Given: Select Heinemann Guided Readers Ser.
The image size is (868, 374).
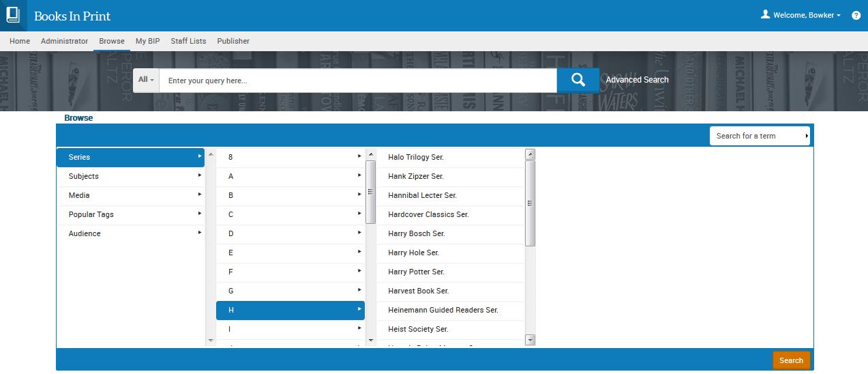Looking at the screenshot, I should point(451,310).
